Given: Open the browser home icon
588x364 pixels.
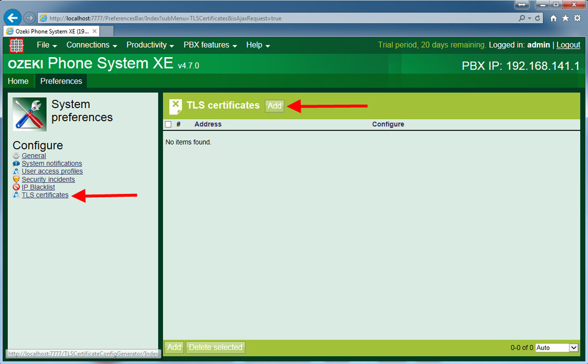Looking at the screenshot, I should [554, 18].
